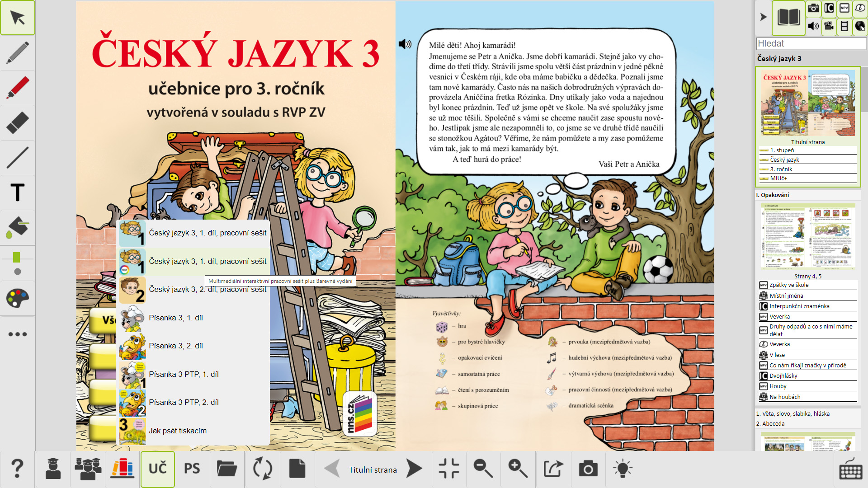Open more tools with three dots
This screenshot has width=868, height=488.
18,334
